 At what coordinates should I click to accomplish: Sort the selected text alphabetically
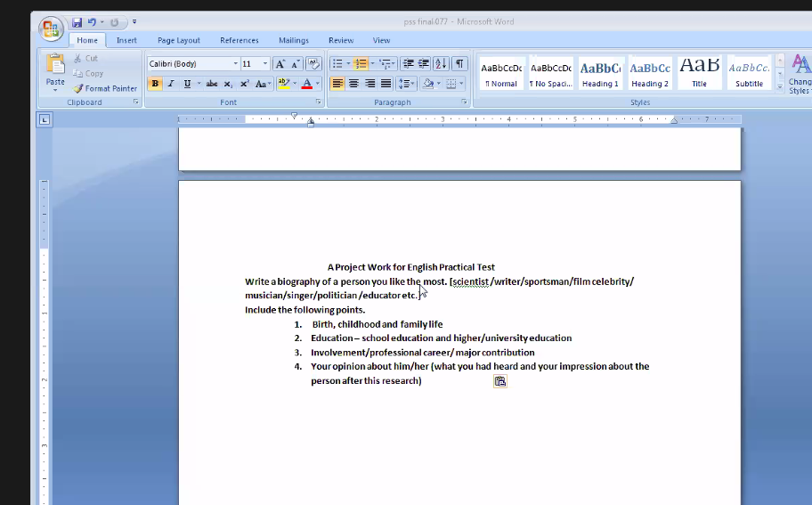pyautogui.click(x=441, y=64)
